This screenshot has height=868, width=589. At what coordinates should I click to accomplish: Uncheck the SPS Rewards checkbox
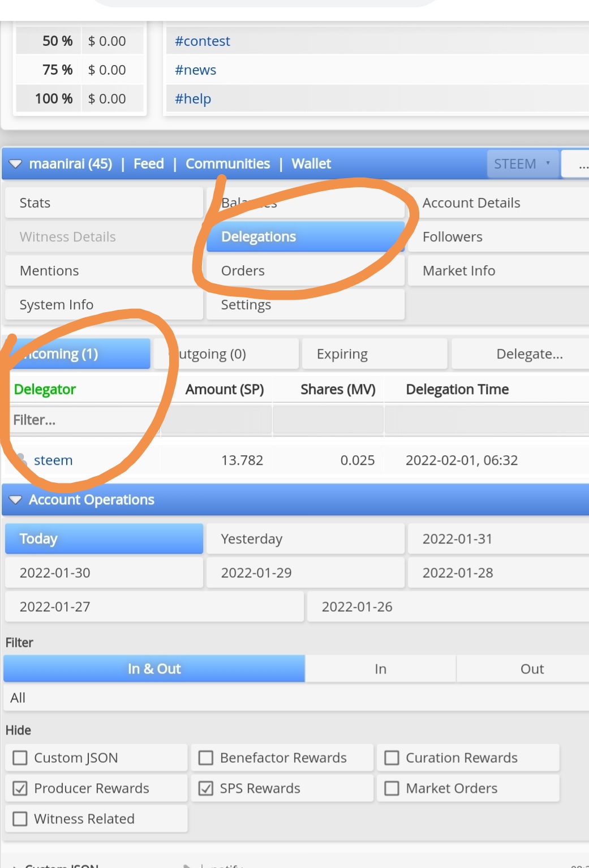[x=206, y=788]
